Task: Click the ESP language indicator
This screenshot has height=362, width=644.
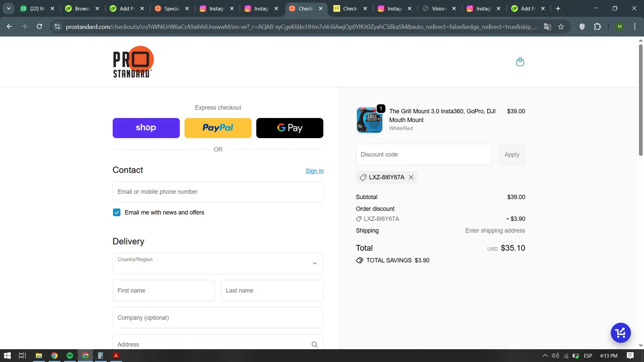Action: tap(588, 356)
